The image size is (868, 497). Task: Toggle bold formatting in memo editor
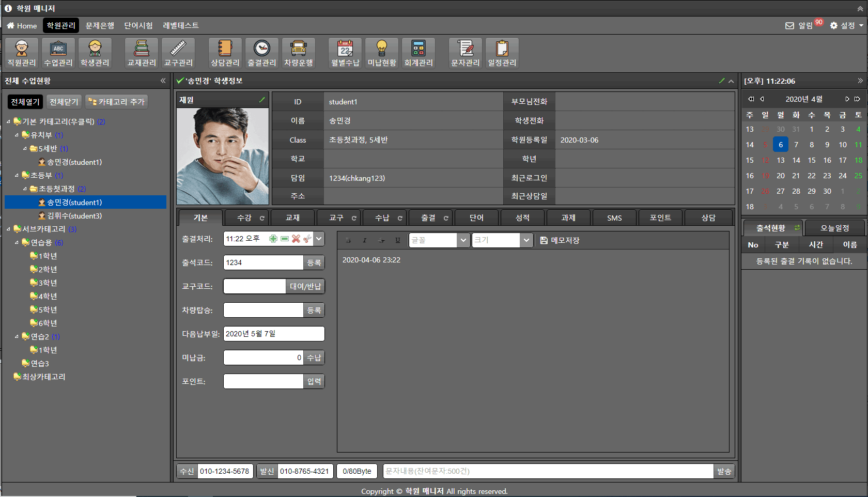click(x=348, y=240)
